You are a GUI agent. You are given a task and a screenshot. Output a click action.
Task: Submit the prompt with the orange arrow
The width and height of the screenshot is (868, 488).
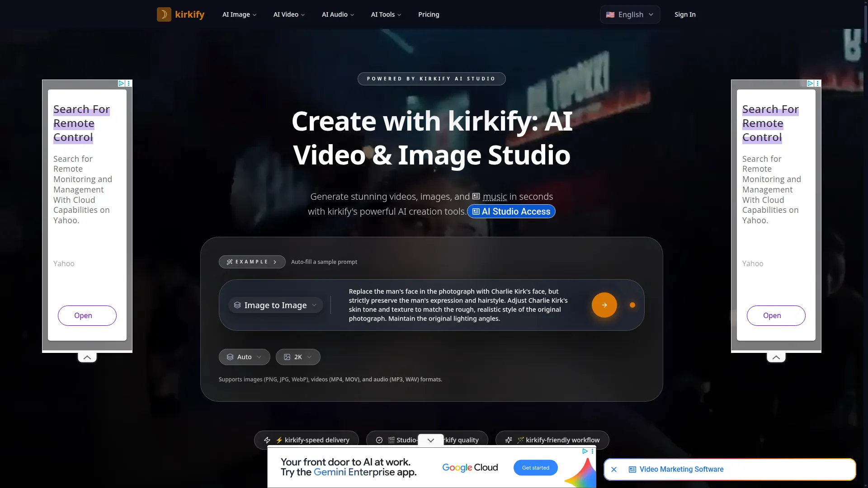604,305
